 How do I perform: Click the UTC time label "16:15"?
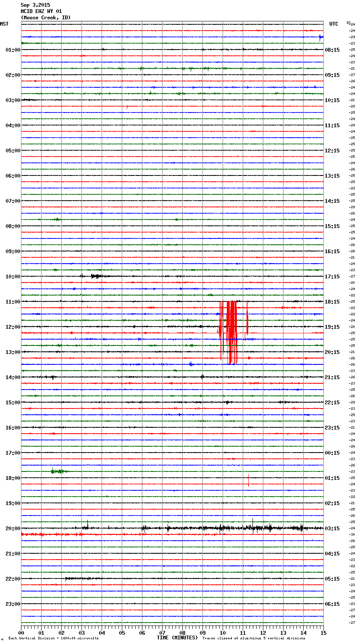(332, 251)
